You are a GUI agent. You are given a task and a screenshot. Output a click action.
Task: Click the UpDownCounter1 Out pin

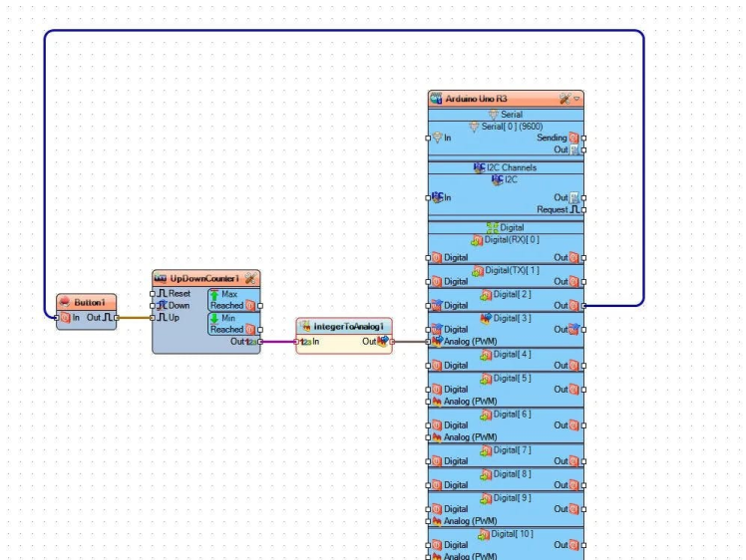(x=260, y=342)
